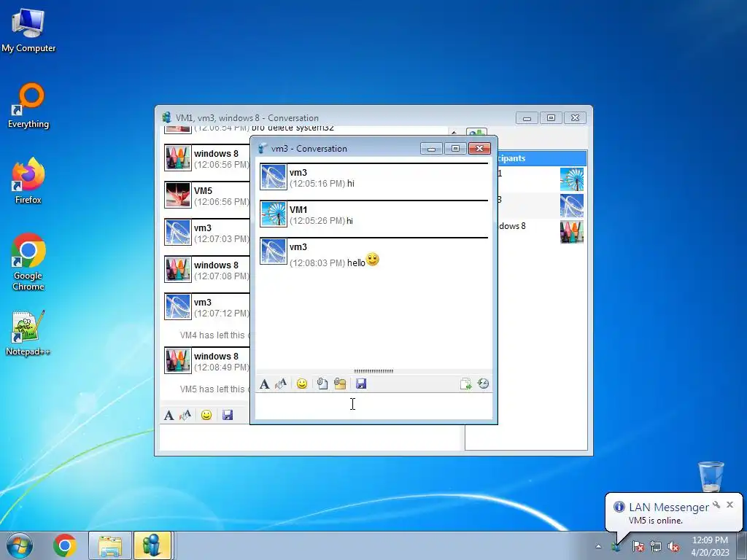747x560 pixels.
Task: Open My Computer desktop icon
Action: [x=28, y=30]
